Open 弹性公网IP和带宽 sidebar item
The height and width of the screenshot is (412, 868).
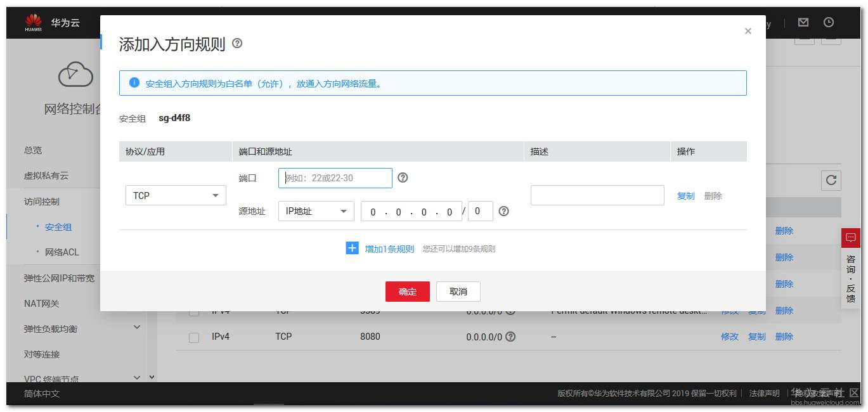pos(60,278)
